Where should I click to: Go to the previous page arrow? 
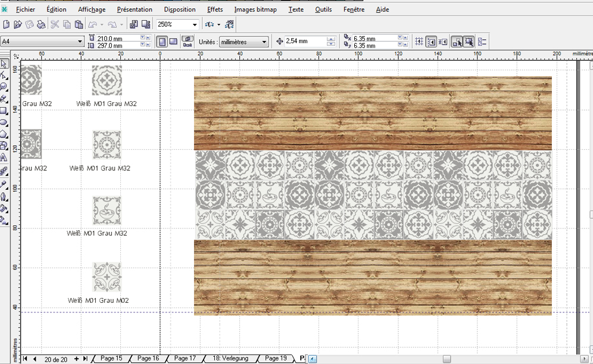(35, 359)
